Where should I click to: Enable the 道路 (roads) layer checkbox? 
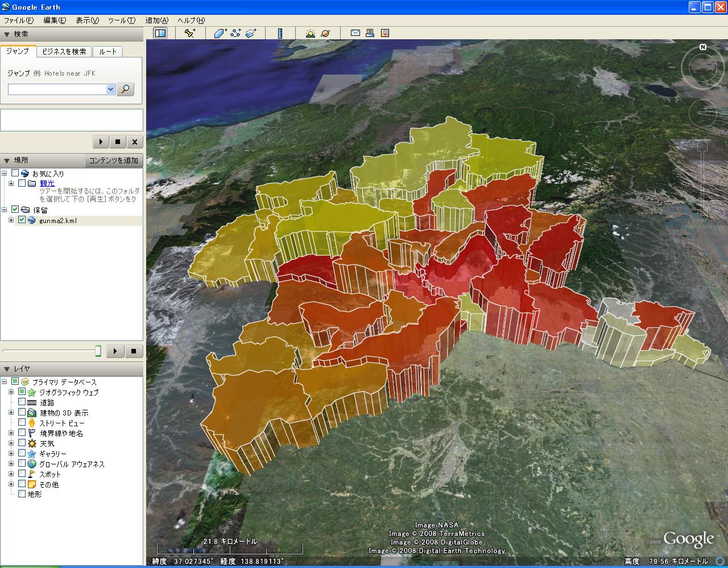point(22,402)
